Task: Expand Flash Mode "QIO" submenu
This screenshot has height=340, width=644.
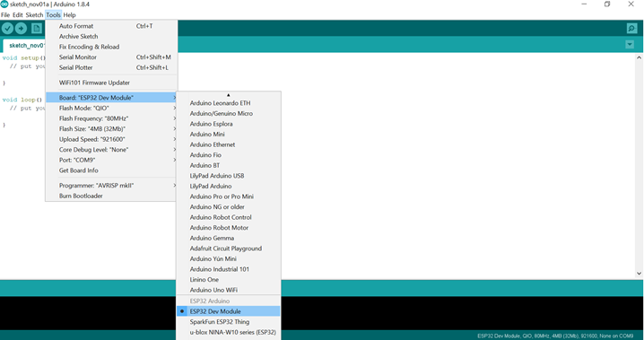Action: (111, 108)
